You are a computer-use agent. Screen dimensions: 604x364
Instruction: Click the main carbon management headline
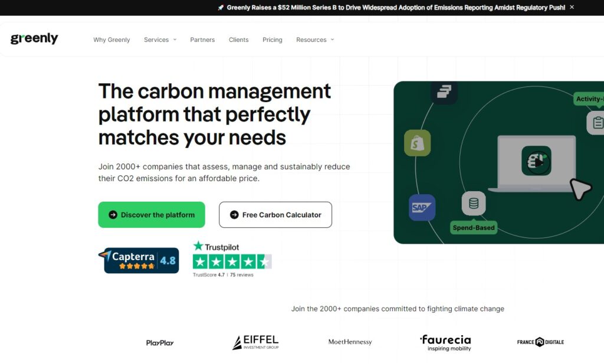[215, 114]
